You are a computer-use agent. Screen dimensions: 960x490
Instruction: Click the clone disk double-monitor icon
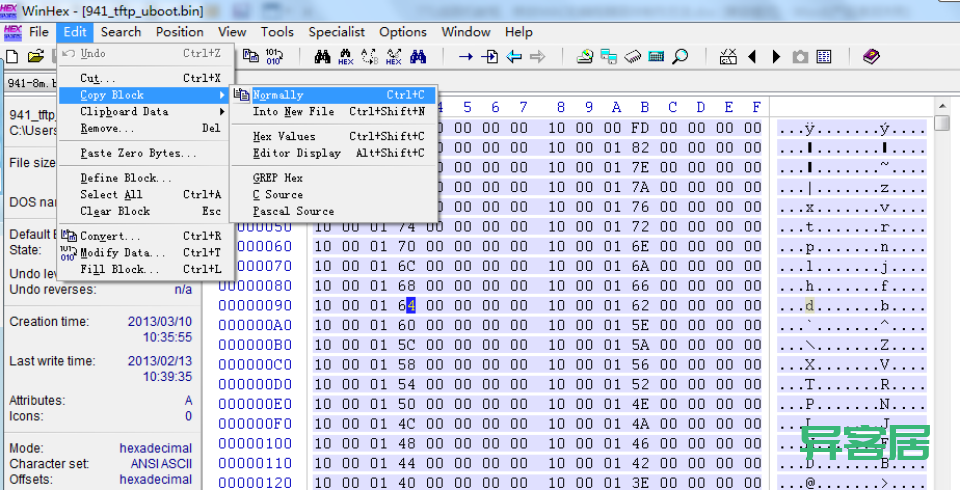(x=609, y=57)
